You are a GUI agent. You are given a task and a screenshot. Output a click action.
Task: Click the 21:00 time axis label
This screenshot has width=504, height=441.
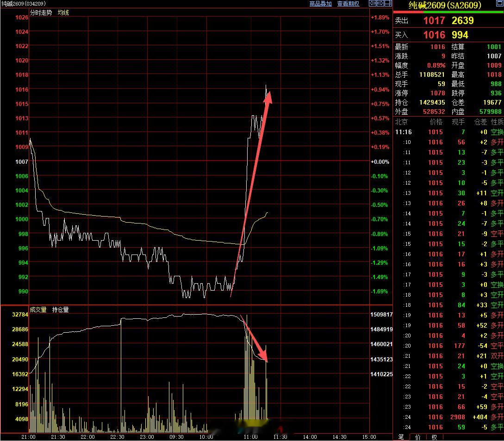(28, 437)
